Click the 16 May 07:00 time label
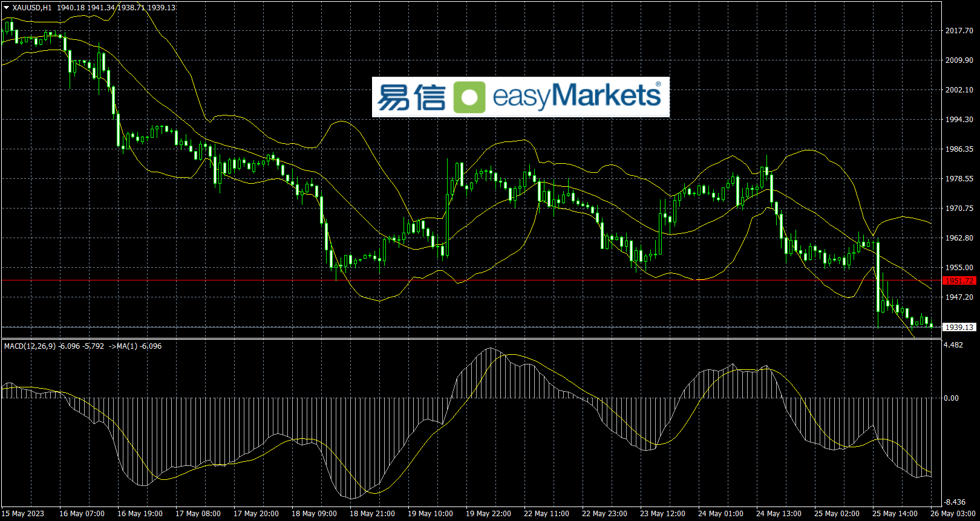Image resolution: width=980 pixels, height=521 pixels. coord(82,514)
